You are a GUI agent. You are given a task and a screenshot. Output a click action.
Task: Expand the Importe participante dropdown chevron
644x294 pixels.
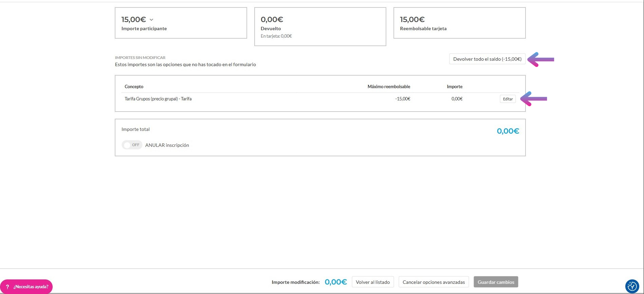tap(151, 20)
